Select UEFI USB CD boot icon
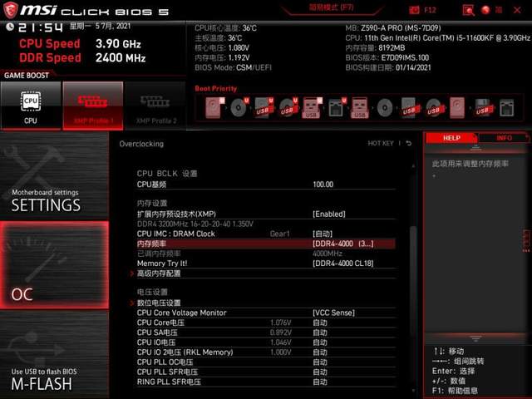532x399 pixels. pos(288,108)
